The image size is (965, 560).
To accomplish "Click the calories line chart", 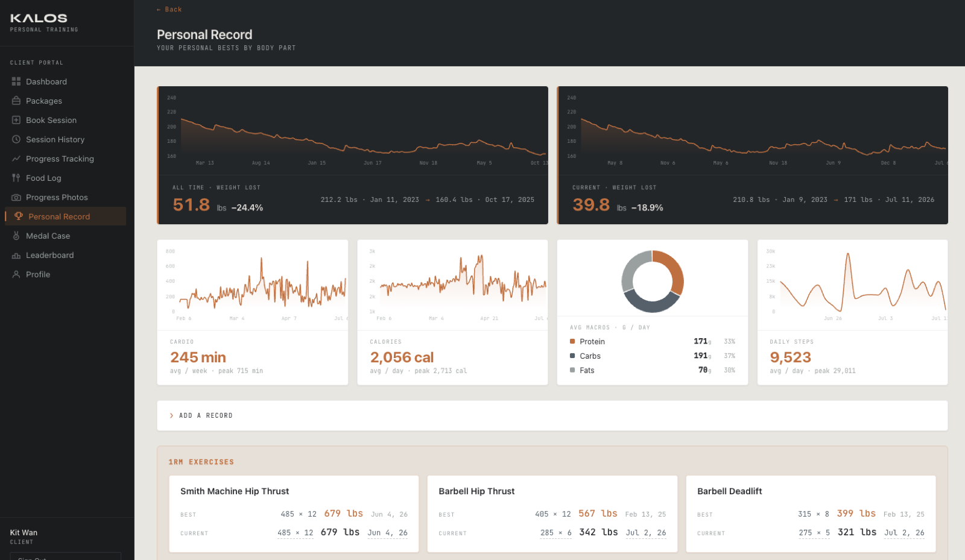I will (457, 283).
